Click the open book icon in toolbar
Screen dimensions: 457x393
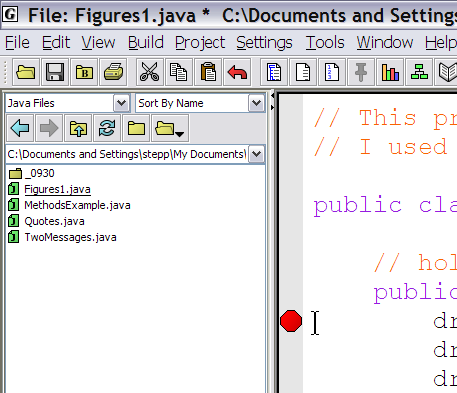[x=447, y=72]
